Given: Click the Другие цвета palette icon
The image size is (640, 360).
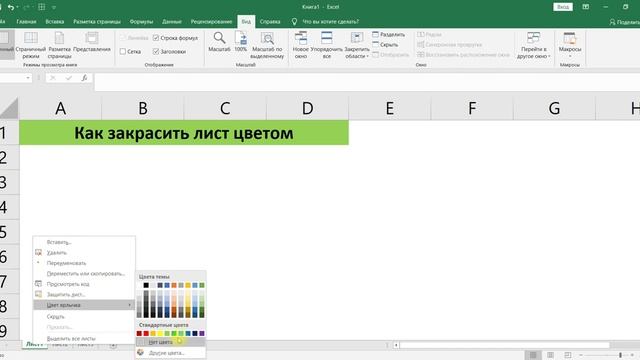Looking at the screenshot, I should pyautogui.click(x=140, y=352).
